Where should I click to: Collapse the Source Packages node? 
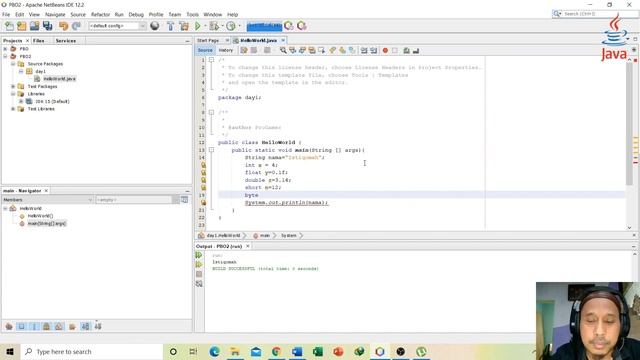pyautogui.click(x=13, y=64)
